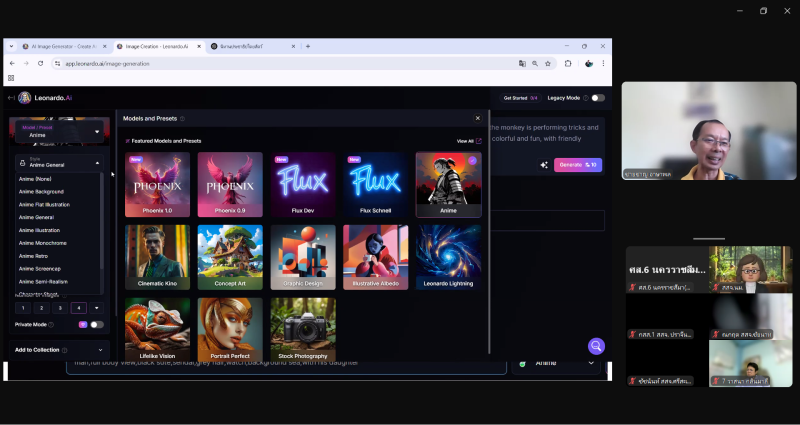Click the info icon next to Add to Collection
Screen dimensions: 800x425
click(64, 350)
